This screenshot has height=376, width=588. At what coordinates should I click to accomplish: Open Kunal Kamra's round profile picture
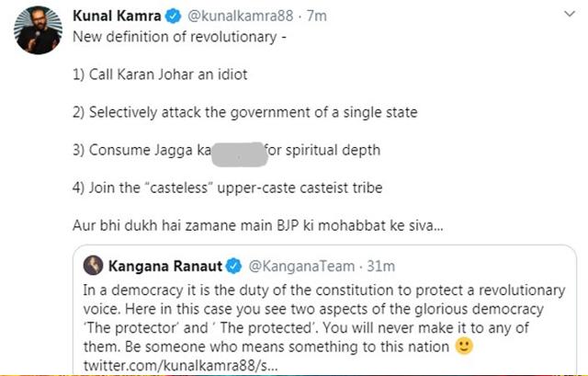(38, 30)
